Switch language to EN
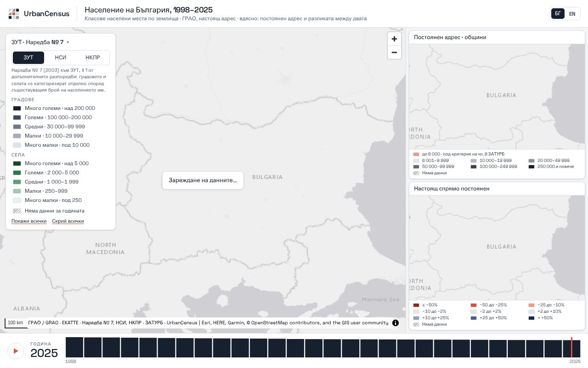588x368 pixels. tap(572, 14)
